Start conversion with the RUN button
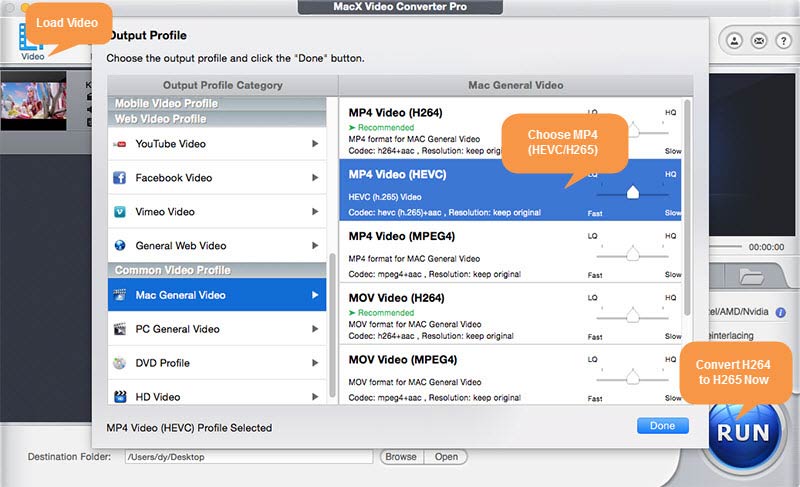Viewport: 800px width, 487px height. [743, 432]
